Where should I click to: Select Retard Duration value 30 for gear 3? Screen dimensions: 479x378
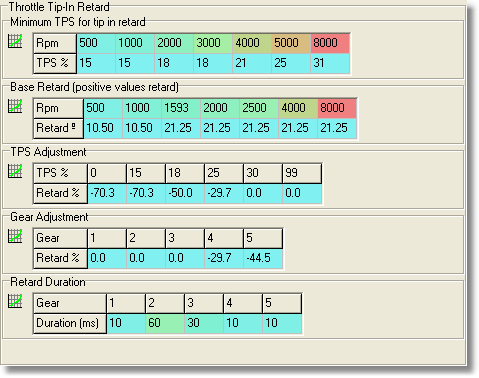(x=204, y=323)
